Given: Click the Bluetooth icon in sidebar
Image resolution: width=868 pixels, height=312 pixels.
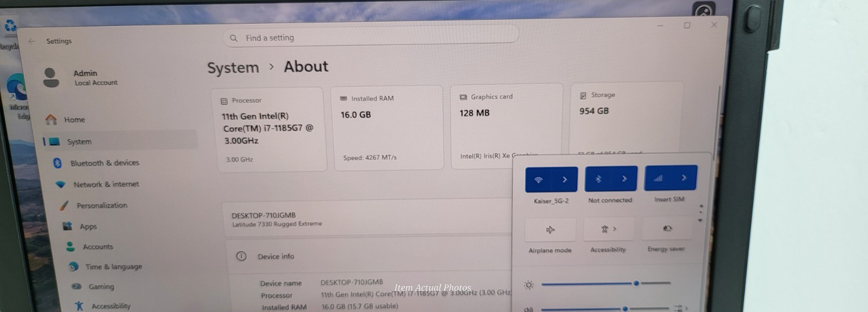Looking at the screenshot, I should [x=57, y=163].
